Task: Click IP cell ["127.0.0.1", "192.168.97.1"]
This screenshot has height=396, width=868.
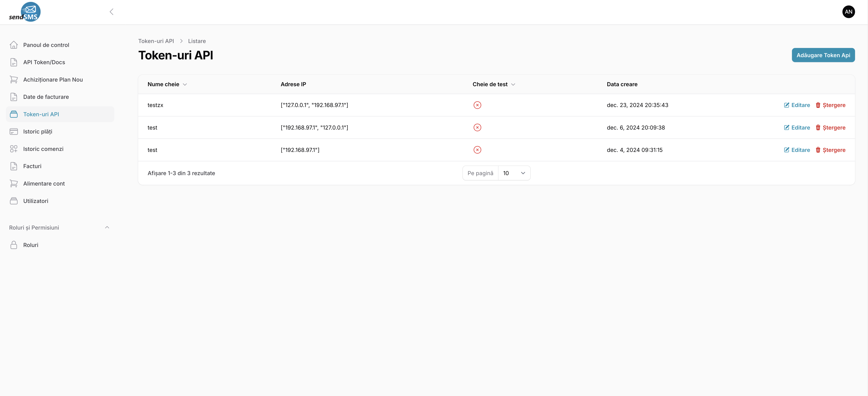Action: coord(314,105)
